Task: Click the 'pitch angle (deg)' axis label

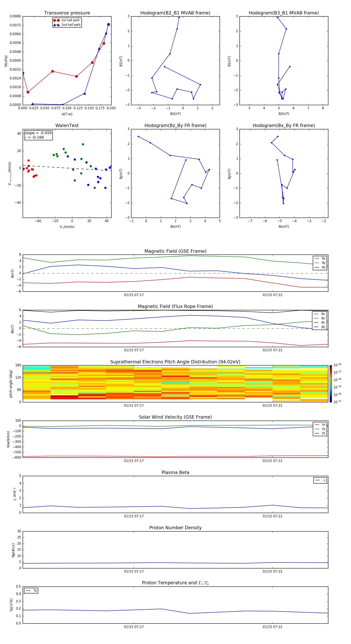Action: [11, 384]
